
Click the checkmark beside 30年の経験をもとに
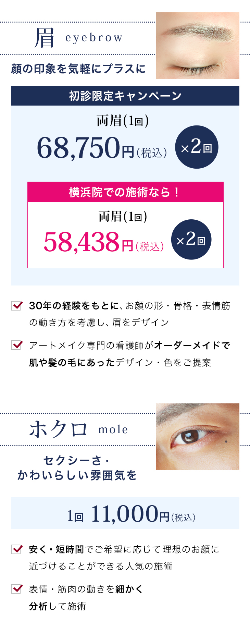tap(17, 305)
